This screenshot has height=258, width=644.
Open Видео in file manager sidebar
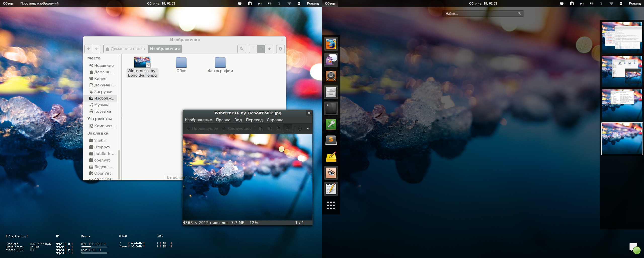point(98,79)
